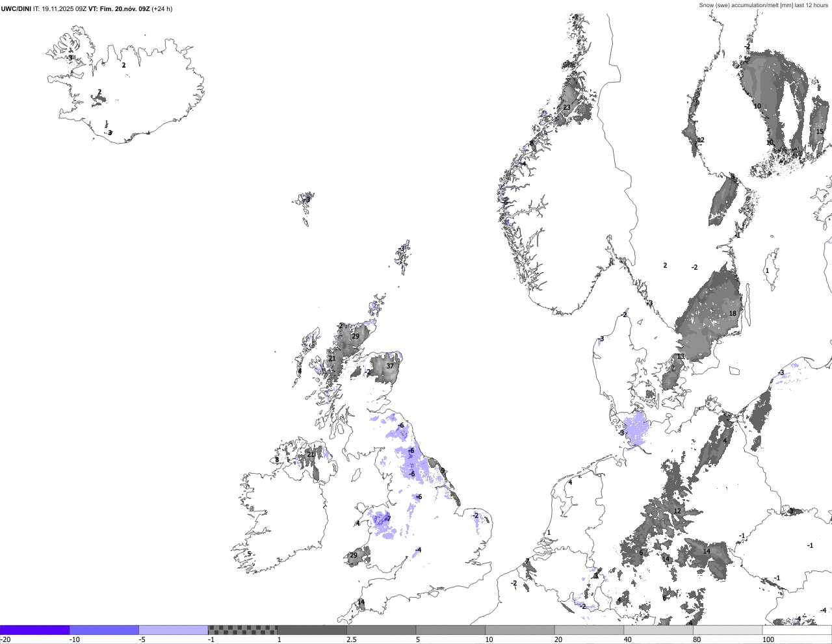Click the 'VT: Fim. 20.nóv. 09Z' valid time text
Image resolution: width=832 pixels, height=644 pixels.
tap(119, 9)
